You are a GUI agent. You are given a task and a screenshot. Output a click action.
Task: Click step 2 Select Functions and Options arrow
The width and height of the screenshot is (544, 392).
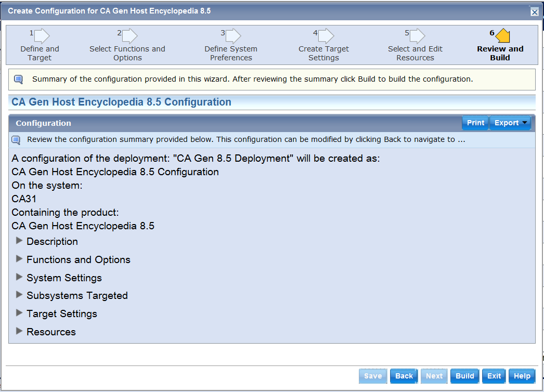pyautogui.click(x=129, y=36)
